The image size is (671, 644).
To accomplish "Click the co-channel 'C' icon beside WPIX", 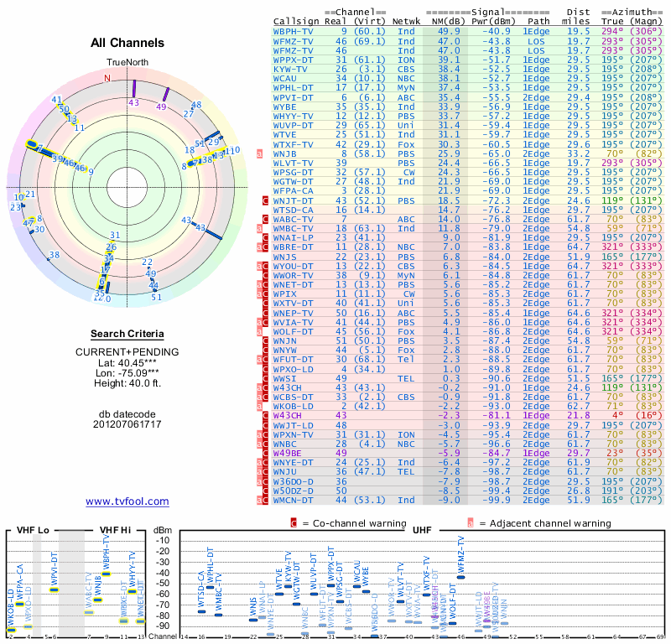I will [x=265, y=294].
